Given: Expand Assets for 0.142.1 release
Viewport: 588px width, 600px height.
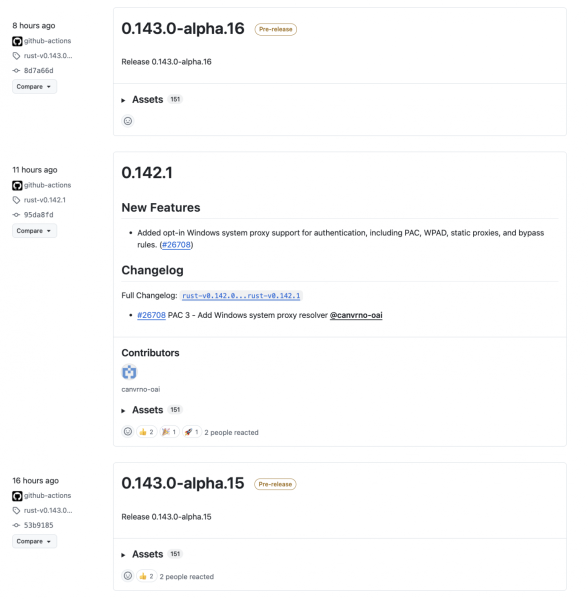Looking at the screenshot, I should (x=148, y=410).
